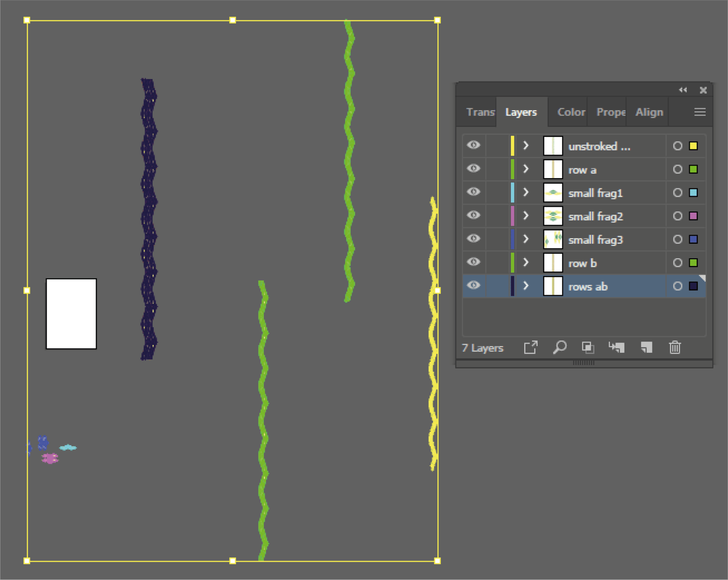Screen dimensions: 728x580
Task: Click the small pink fragment on canvas
Action: (x=50, y=459)
